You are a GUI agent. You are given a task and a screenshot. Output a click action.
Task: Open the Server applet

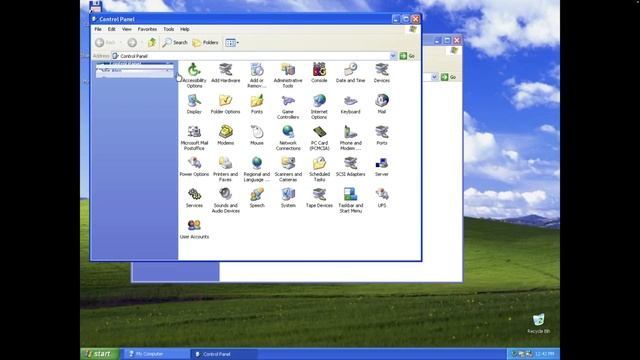382,167
